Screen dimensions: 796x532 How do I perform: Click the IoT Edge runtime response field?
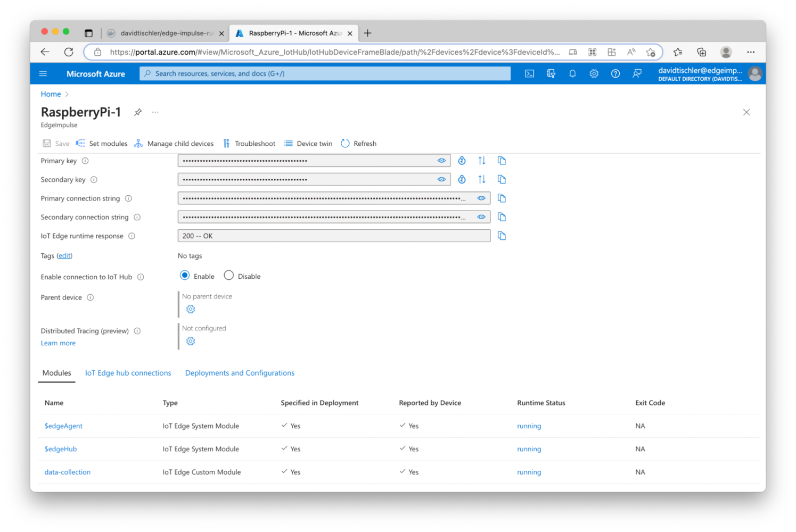click(334, 236)
